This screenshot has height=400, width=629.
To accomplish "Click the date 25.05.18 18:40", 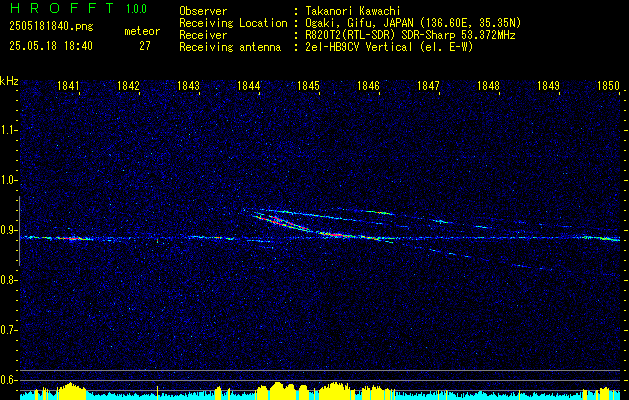I will (51, 46).
